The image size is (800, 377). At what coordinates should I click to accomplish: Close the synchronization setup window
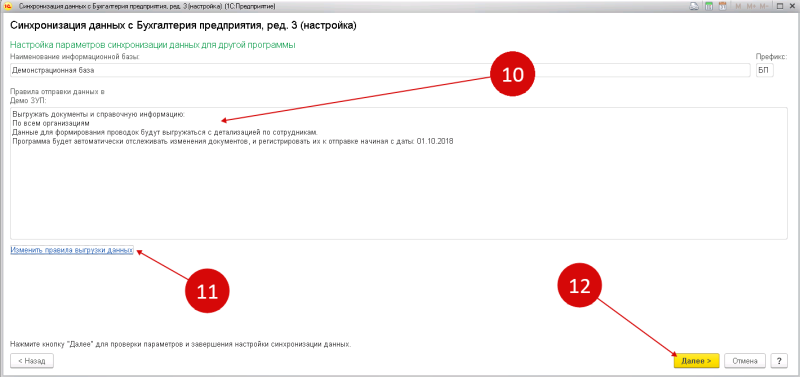(x=792, y=7)
